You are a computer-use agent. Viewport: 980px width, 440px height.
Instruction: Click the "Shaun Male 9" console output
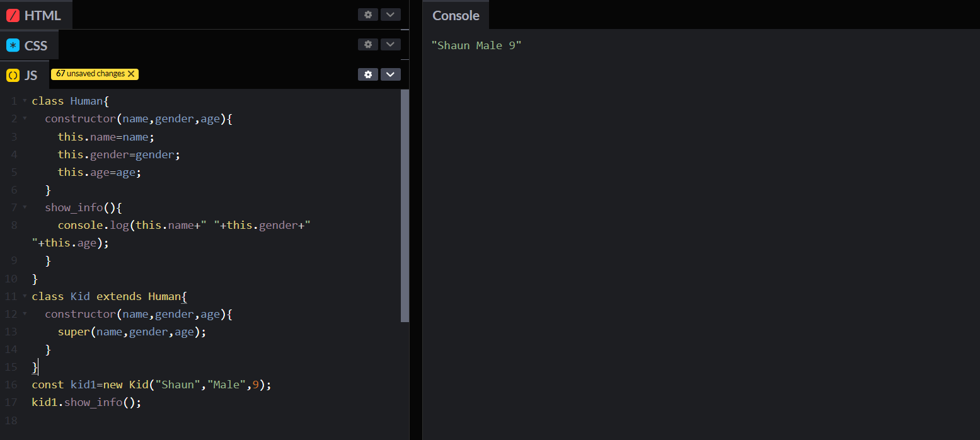coord(476,45)
